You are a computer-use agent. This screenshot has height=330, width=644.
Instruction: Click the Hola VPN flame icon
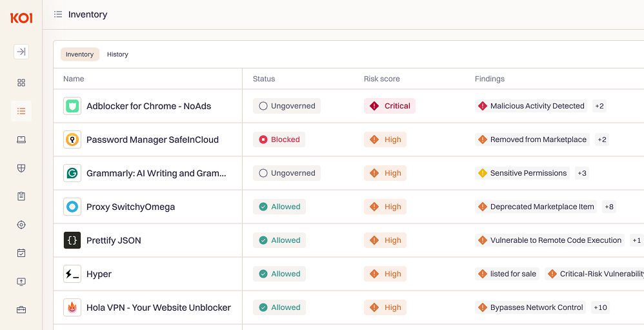[72, 307]
